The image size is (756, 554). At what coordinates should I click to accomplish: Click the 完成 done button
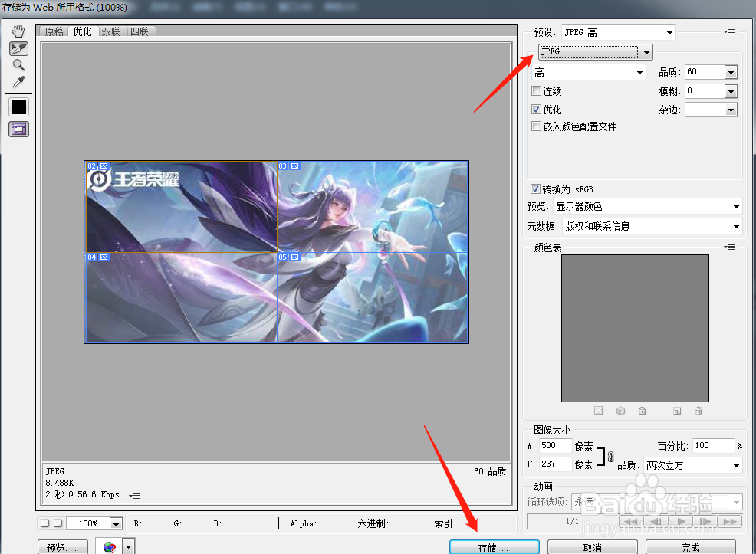point(690,547)
